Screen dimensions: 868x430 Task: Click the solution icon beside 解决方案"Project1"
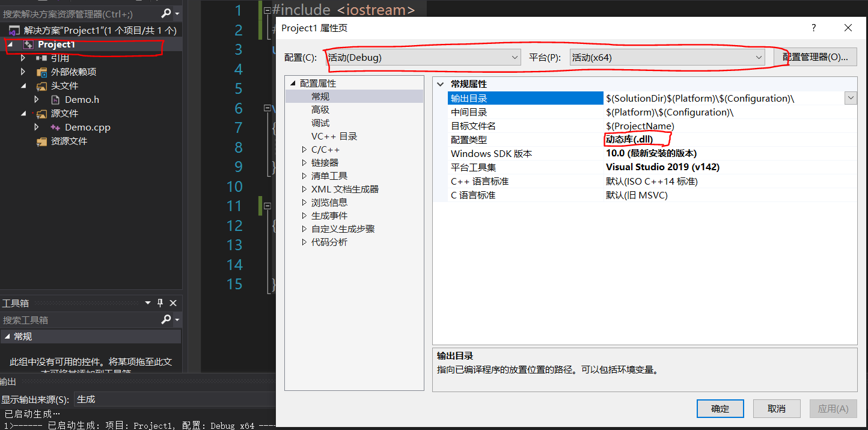pyautogui.click(x=14, y=30)
